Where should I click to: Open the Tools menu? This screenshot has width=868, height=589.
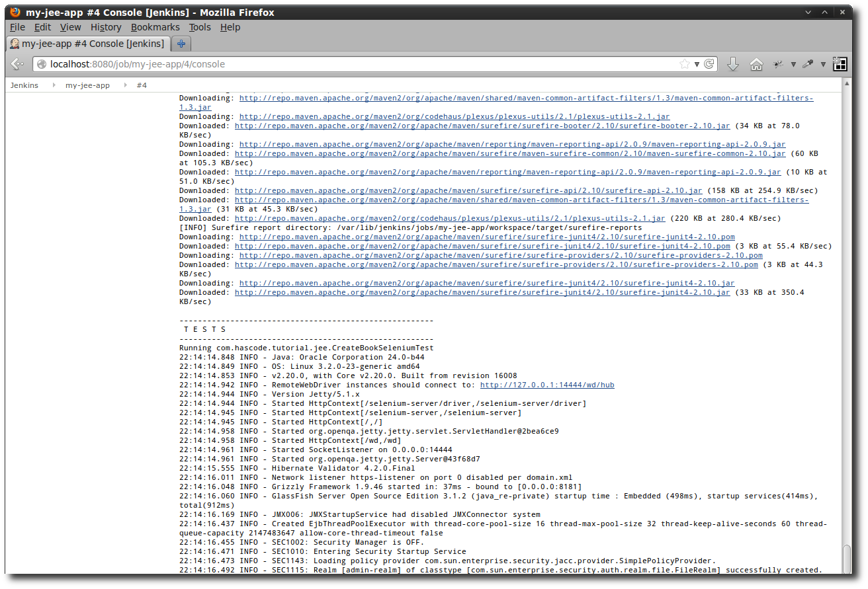click(x=200, y=27)
